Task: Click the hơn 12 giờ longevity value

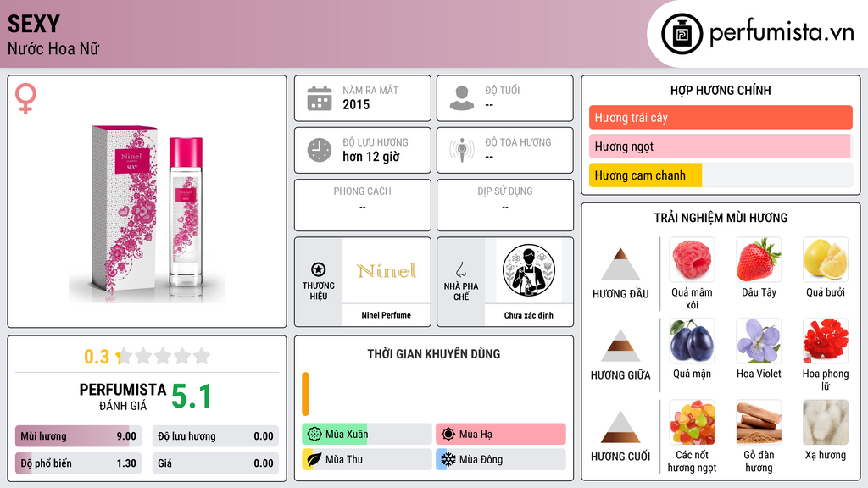Action: coord(371,157)
